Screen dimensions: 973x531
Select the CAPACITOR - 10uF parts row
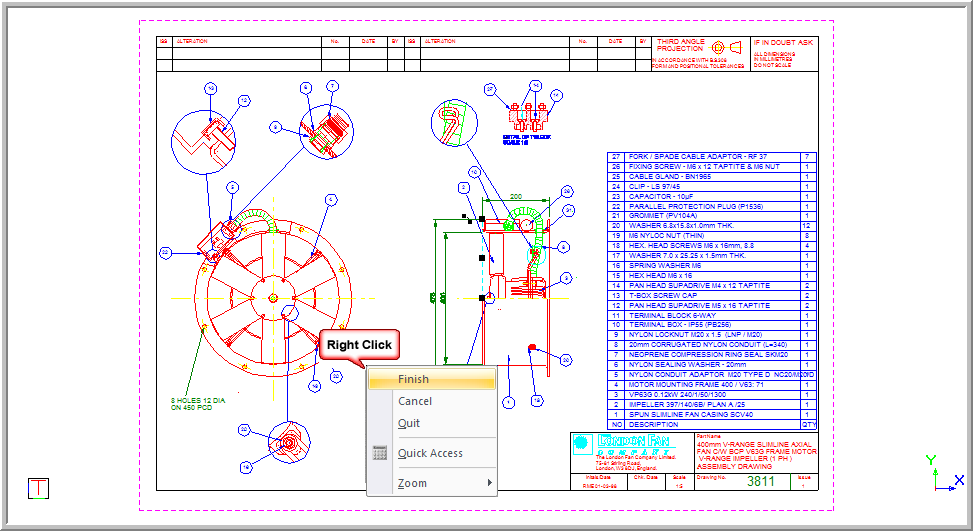701,196
